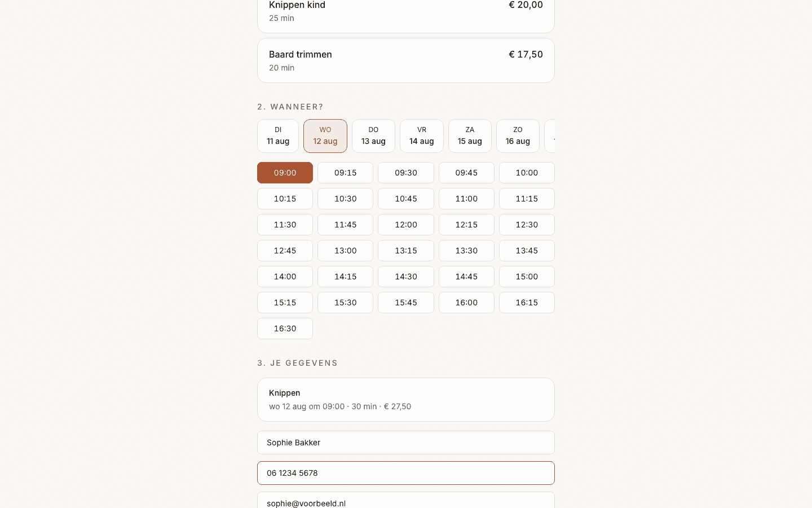Select the 12:45 time slot
The width and height of the screenshot is (812, 508).
[285, 251]
